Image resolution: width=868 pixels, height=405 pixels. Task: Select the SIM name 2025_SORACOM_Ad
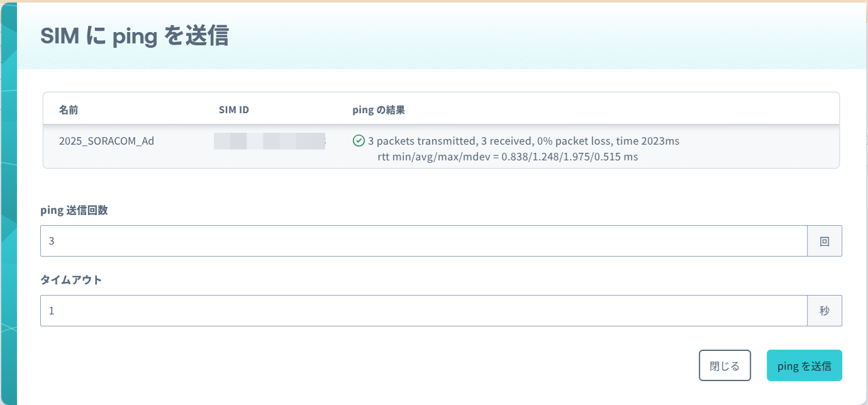click(106, 141)
